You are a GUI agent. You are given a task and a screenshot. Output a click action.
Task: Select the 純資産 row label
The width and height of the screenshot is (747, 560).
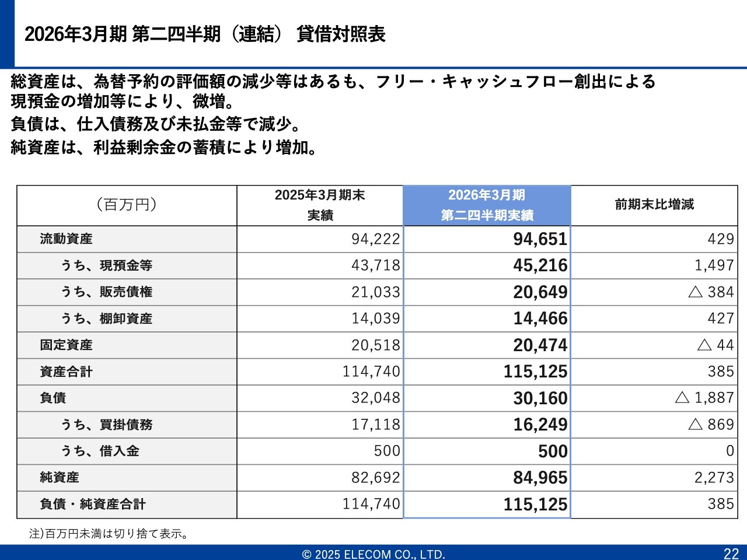(x=60, y=478)
